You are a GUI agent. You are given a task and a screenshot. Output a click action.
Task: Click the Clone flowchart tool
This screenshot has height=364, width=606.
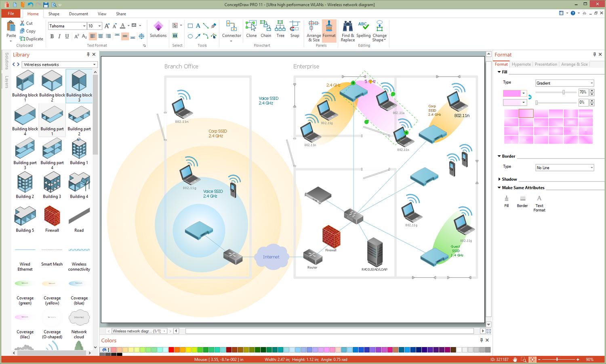pyautogui.click(x=251, y=29)
